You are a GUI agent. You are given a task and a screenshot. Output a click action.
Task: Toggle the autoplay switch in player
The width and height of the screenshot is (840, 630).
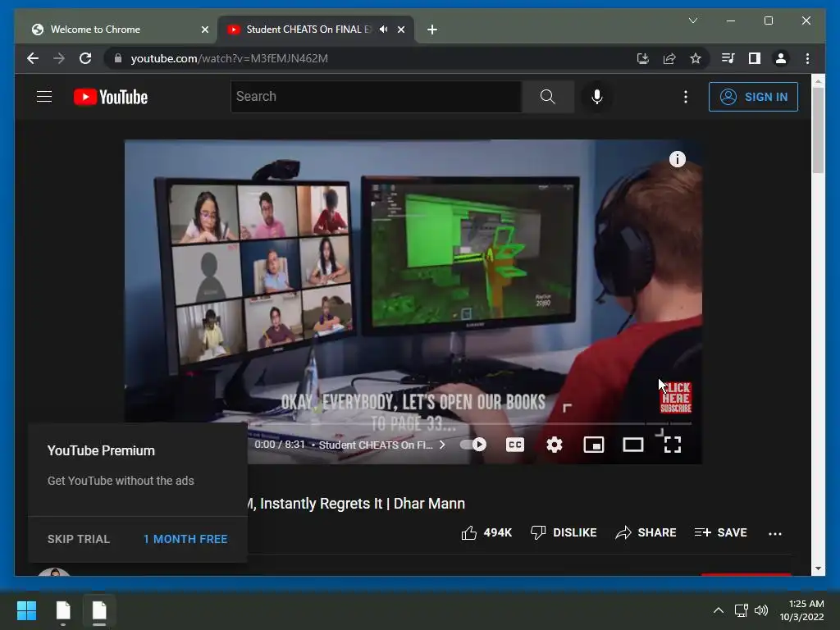(473, 445)
